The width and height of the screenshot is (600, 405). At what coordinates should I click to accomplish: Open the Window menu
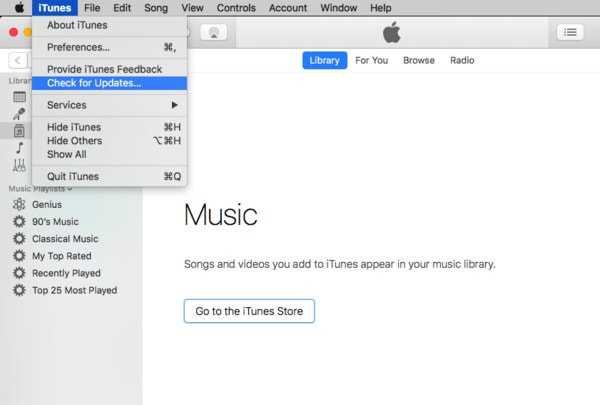pyautogui.click(x=338, y=8)
